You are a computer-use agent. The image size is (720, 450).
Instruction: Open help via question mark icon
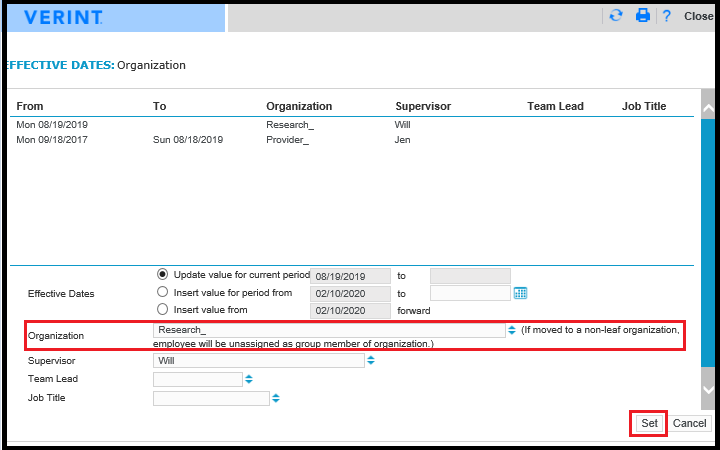667,16
